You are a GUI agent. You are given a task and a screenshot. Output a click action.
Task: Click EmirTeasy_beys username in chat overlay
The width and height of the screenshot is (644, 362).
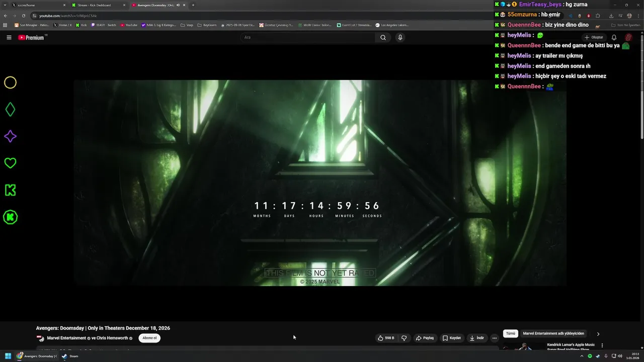point(540,5)
